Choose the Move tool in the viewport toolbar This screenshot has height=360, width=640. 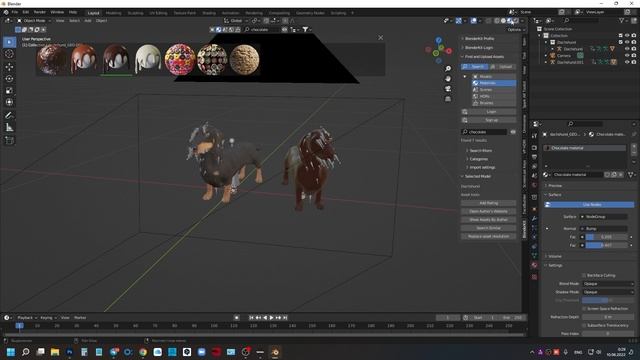tap(9, 67)
